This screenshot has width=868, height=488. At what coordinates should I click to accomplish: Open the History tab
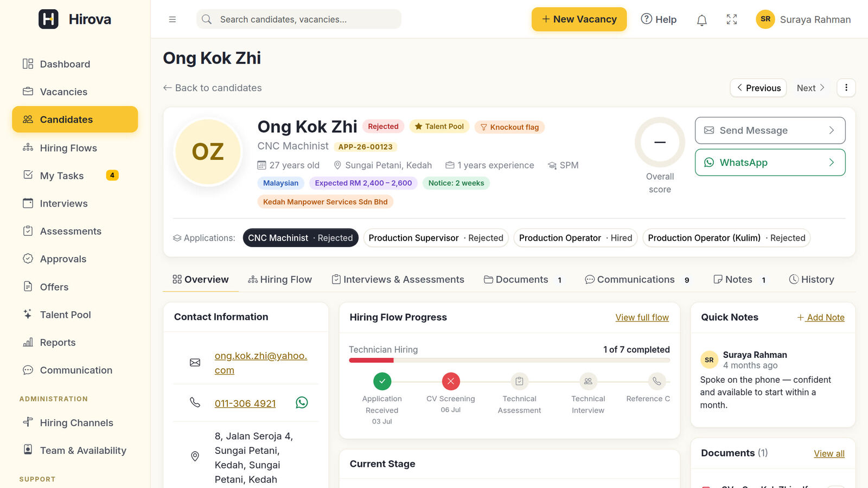click(x=812, y=279)
